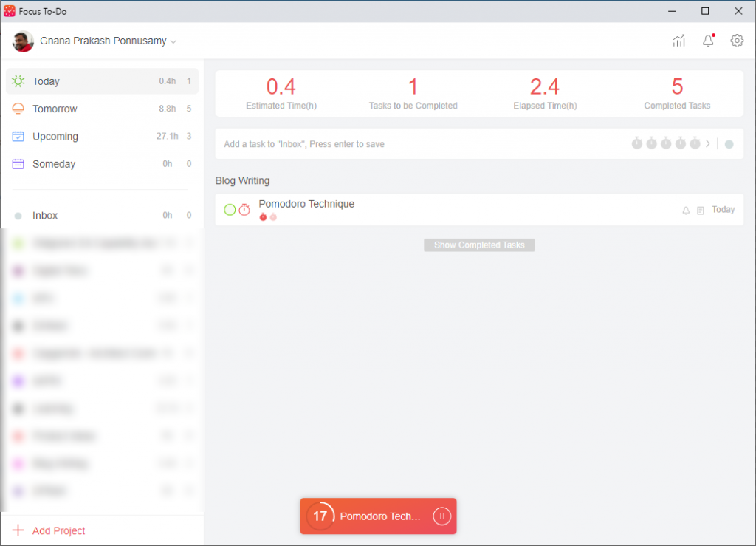
Task: Click Show Completed Tasks button
Action: tap(479, 245)
